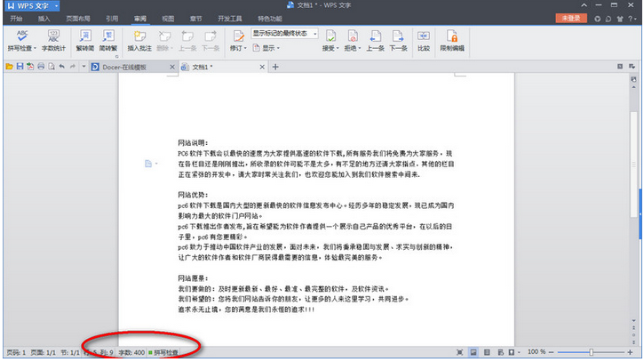This screenshot has height=362, width=644.
Task: Expand the 显示 markup dropdown
Action: click(278, 49)
